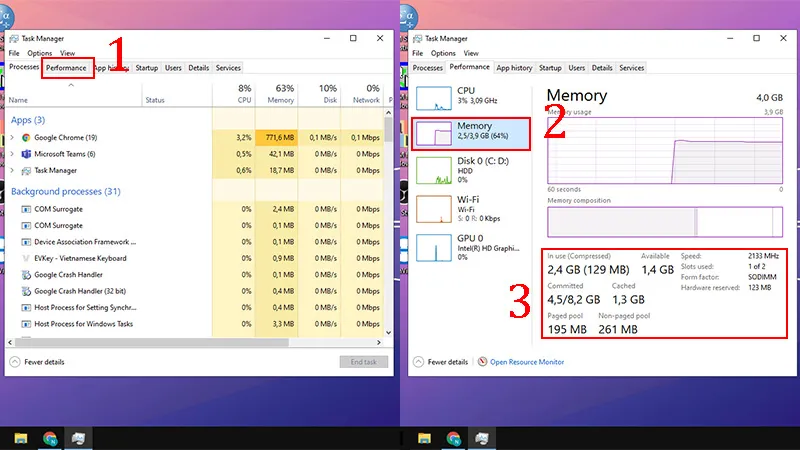This screenshot has width=800, height=450.
Task: Open File menu in right Task Manager
Action: pos(418,53)
